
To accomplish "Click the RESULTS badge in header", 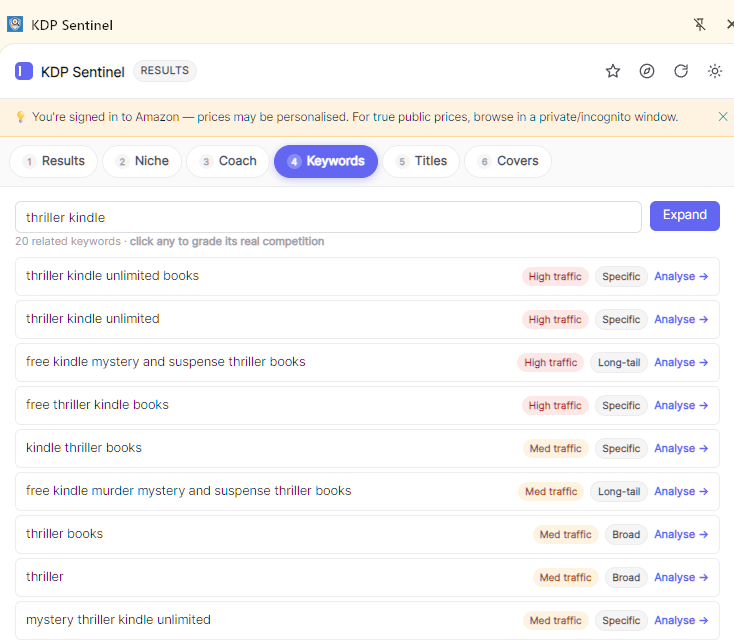I will click(x=165, y=71).
